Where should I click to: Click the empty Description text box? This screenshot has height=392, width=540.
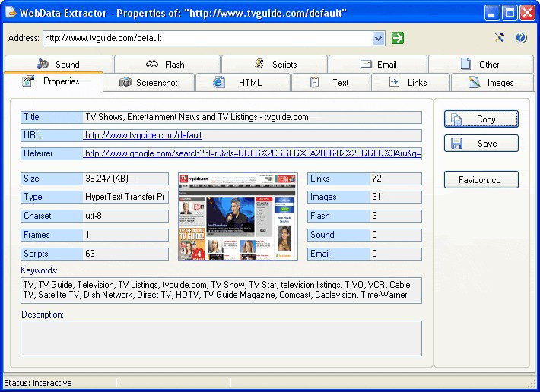(x=221, y=338)
